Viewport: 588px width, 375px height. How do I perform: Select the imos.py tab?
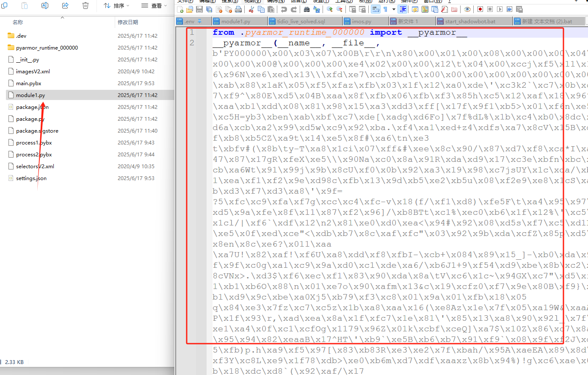click(366, 21)
